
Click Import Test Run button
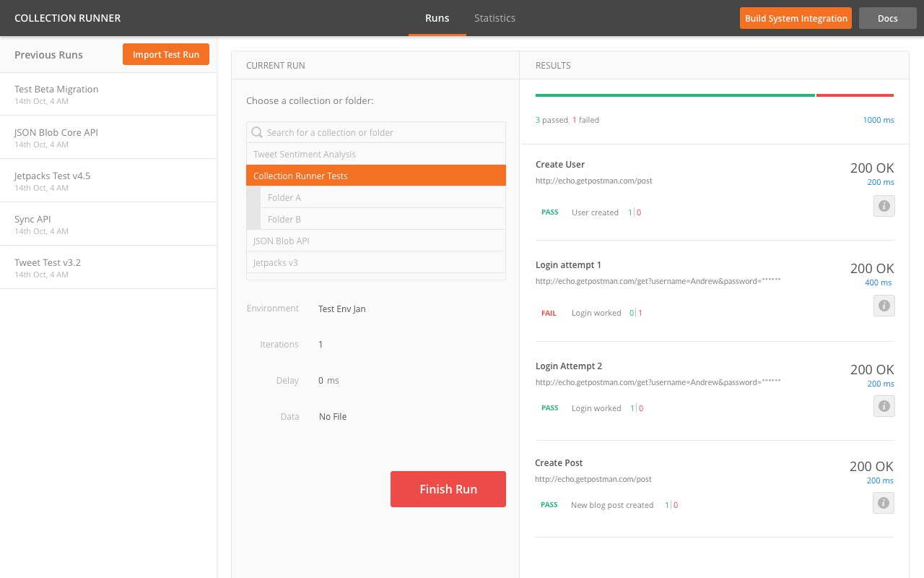tap(166, 54)
